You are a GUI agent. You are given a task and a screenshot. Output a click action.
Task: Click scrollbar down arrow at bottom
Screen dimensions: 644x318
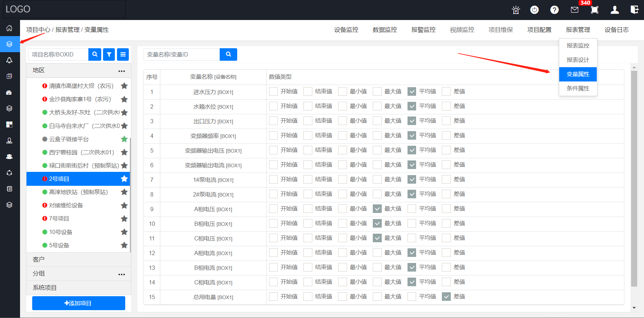click(634, 308)
